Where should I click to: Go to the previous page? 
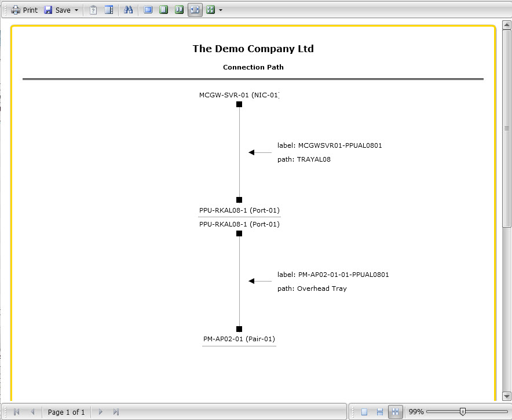(32, 412)
